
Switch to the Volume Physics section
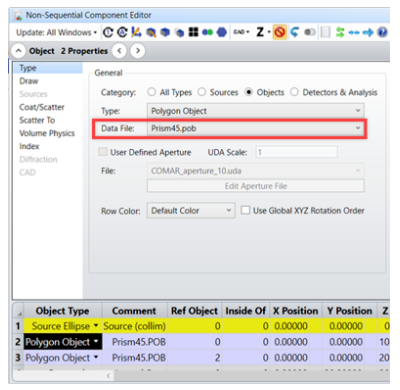(x=47, y=133)
